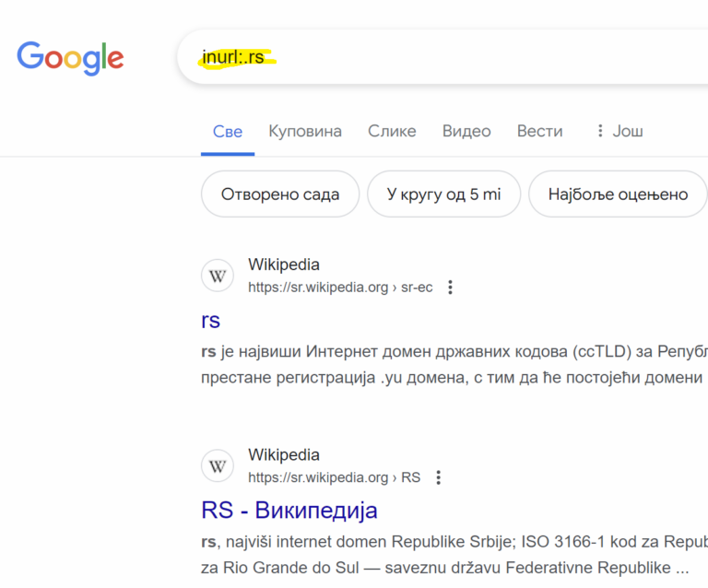Image resolution: width=708 pixels, height=588 pixels.
Task: Switch to the Куповина tab
Action: 305,131
